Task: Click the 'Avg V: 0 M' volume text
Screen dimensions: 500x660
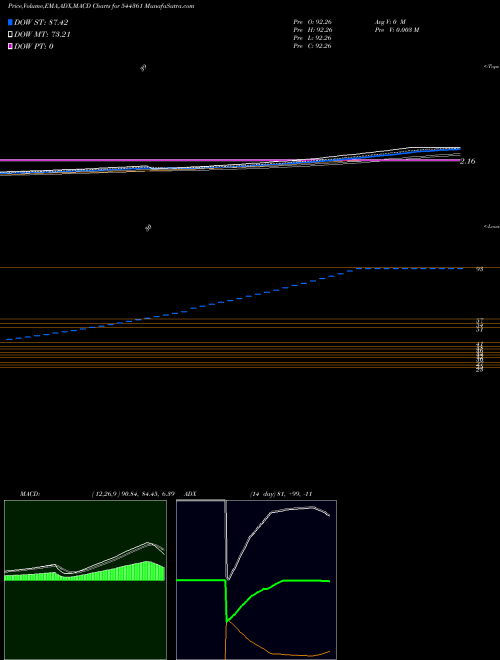Action: tap(389, 21)
